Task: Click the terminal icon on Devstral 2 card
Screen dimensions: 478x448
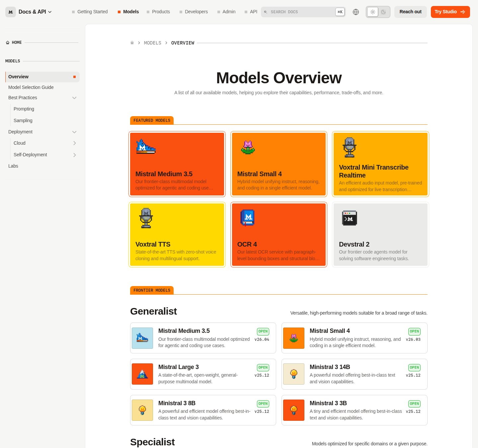Action: 350,218
